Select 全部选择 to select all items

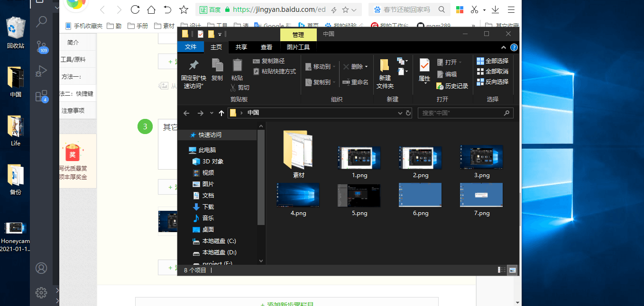[x=492, y=61]
